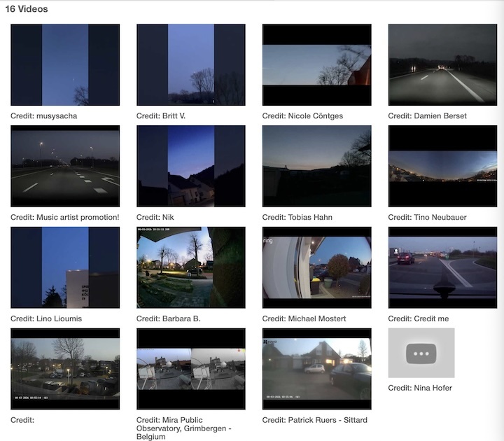Click Lino Lioumis' video thumbnail
The height and width of the screenshot is (441, 504).
click(x=65, y=268)
